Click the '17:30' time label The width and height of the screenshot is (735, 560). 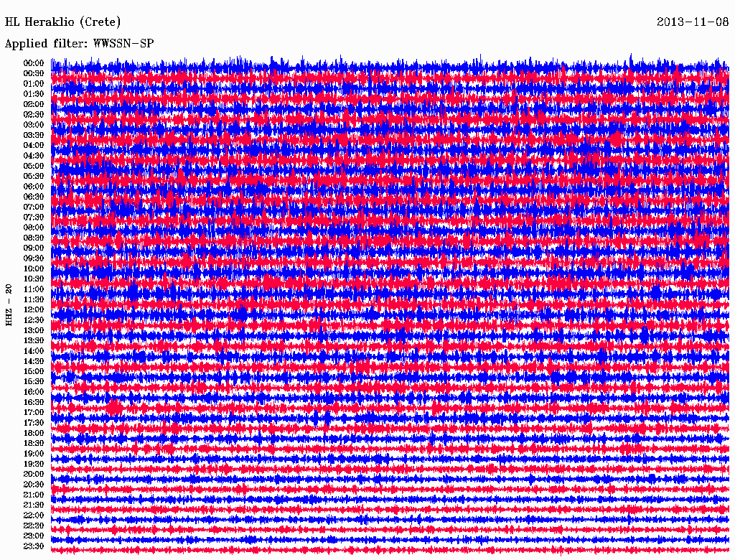coord(34,423)
